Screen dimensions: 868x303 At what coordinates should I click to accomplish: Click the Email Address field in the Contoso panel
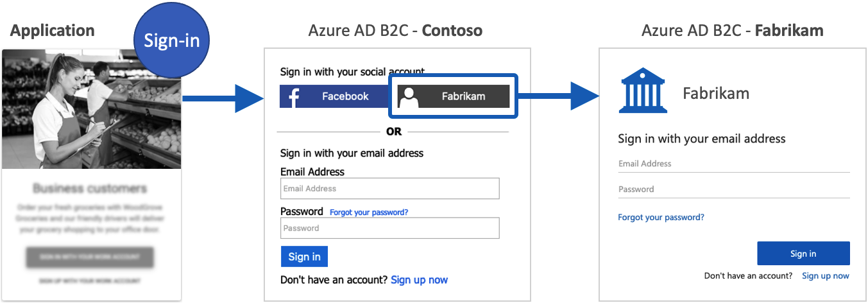coord(389,189)
